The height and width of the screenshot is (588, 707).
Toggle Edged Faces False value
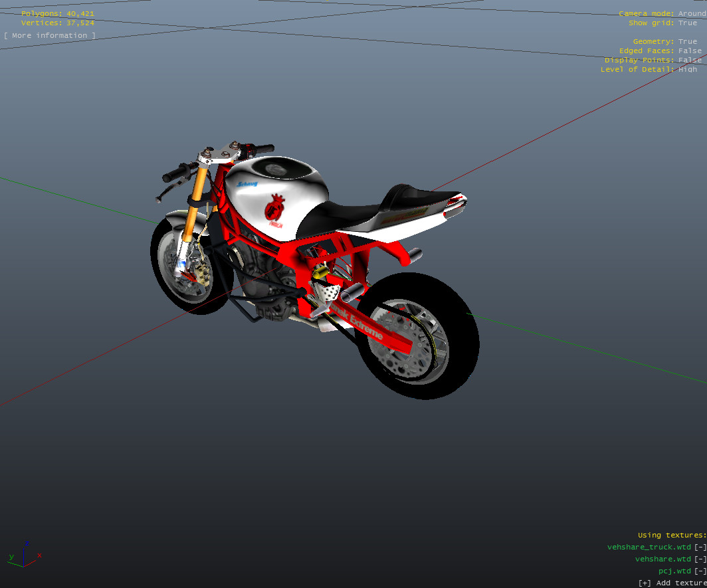point(690,51)
